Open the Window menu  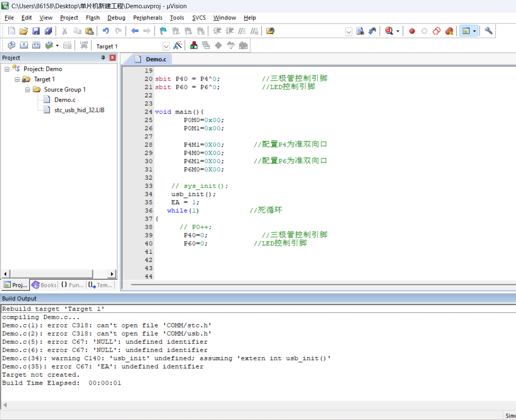pos(224,18)
